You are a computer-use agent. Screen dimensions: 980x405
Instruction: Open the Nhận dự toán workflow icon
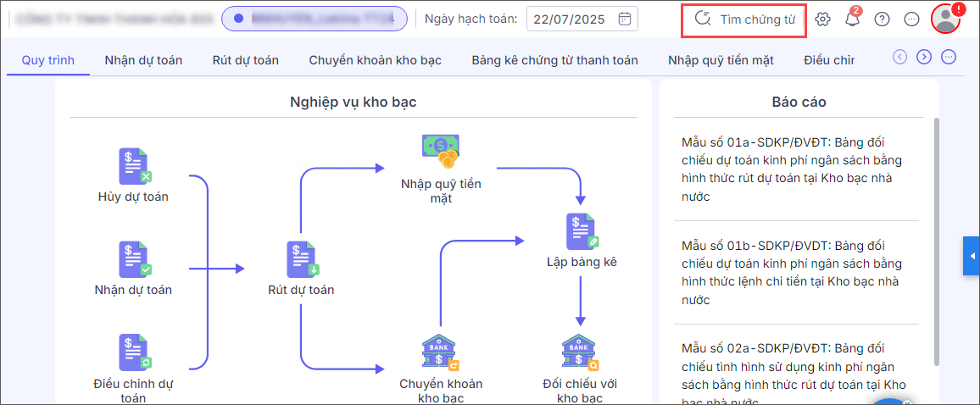tap(135, 260)
